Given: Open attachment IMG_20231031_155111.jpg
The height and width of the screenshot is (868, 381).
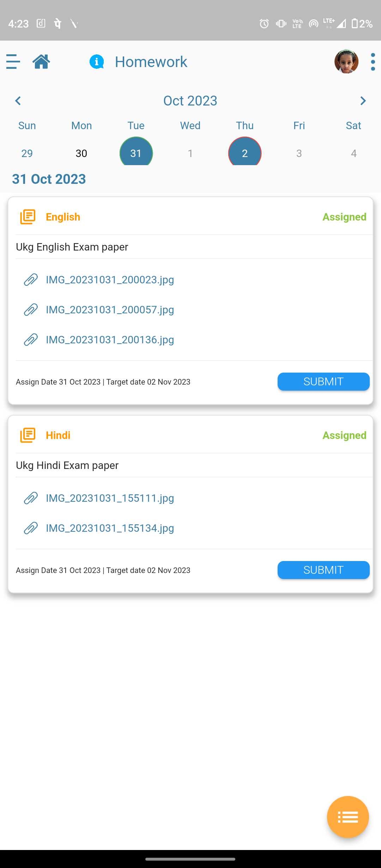Looking at the screenshot, I should (x=110, y=498).
